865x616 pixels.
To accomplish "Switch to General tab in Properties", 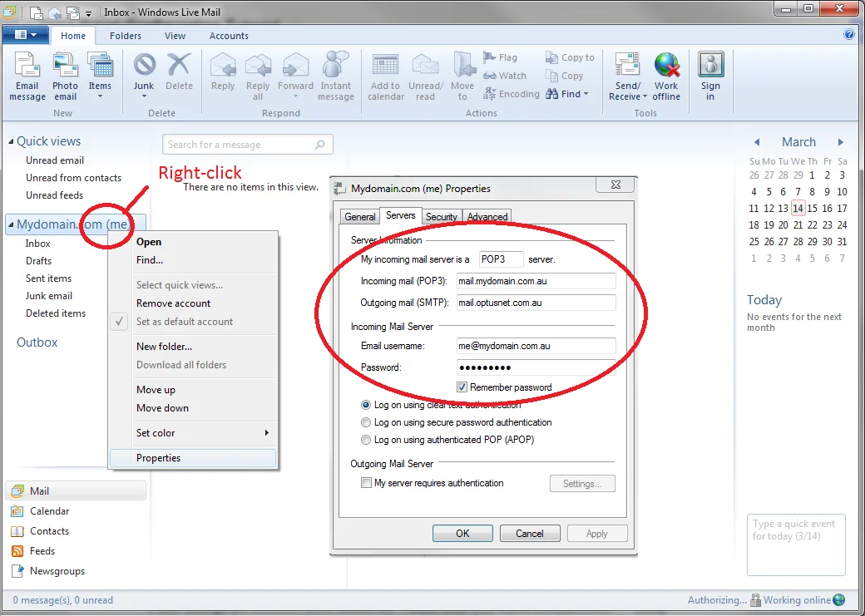I will point(359,217).
